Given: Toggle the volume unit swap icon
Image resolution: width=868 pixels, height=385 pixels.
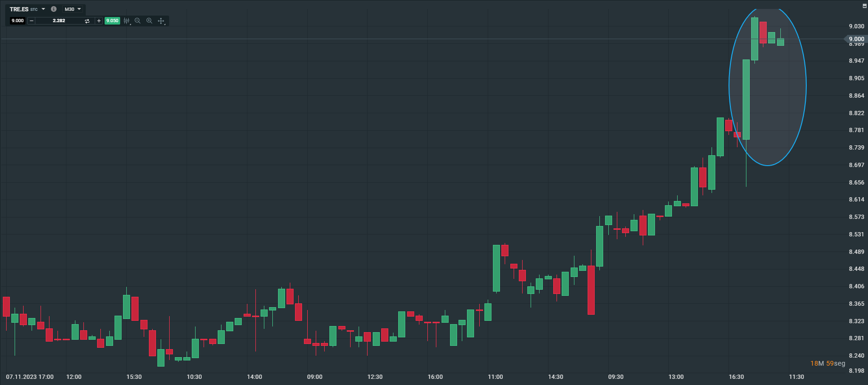Looking at the screenshot, I should 87,21.
